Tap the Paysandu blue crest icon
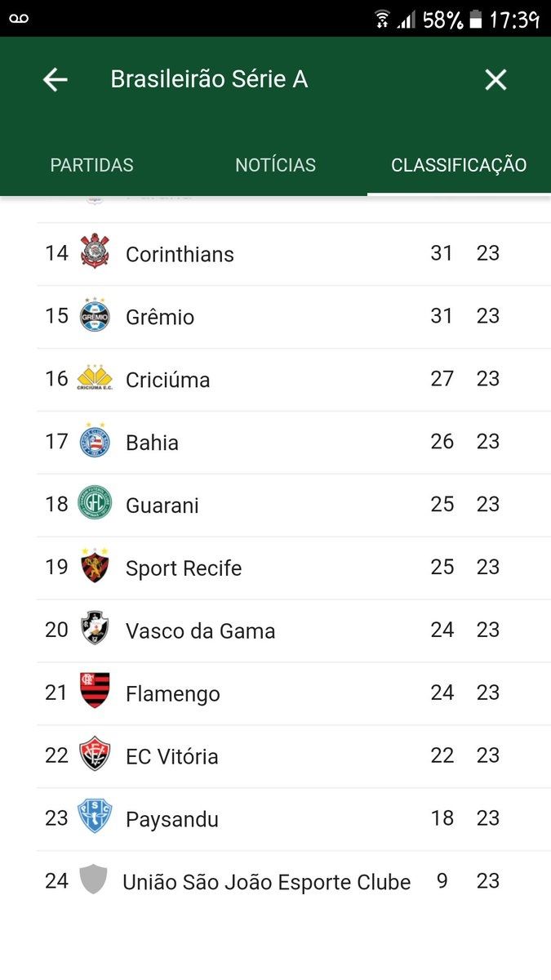The height and width of the screenshot is (980, 551). [x=95, y=817]
